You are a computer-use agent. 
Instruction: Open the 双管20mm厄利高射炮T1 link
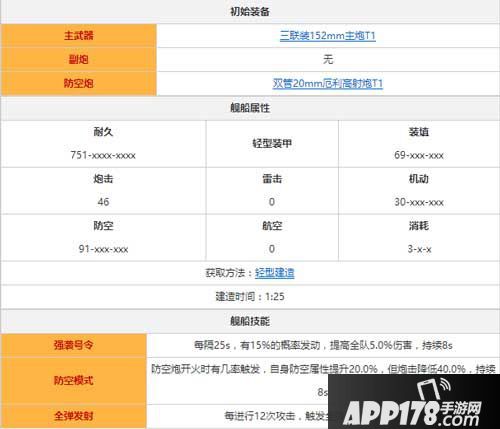[328, 83]
